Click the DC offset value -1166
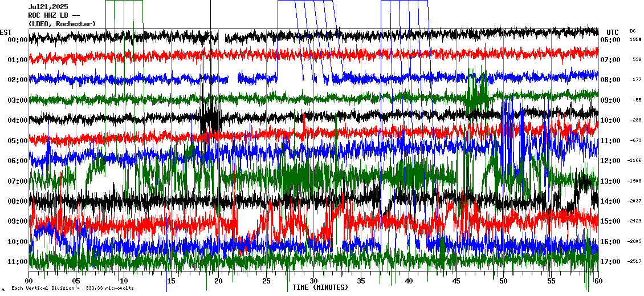The width and height of the screenshot is (644, 296). [634, 161]
